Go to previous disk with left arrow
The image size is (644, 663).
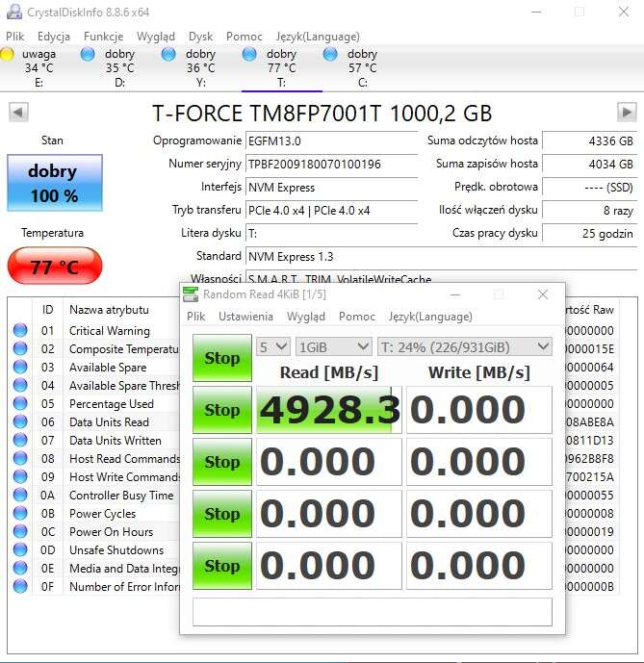[18, 113]
